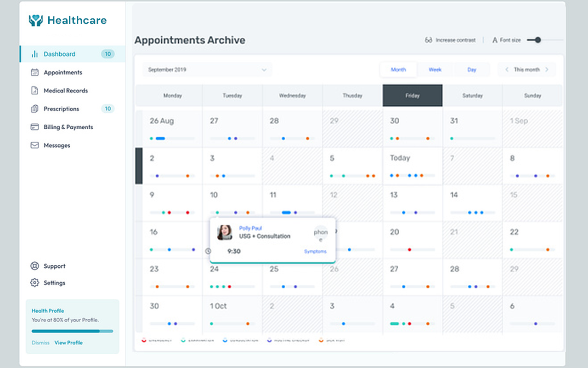Click the Settings gear icon

click(x=34, y=283)
